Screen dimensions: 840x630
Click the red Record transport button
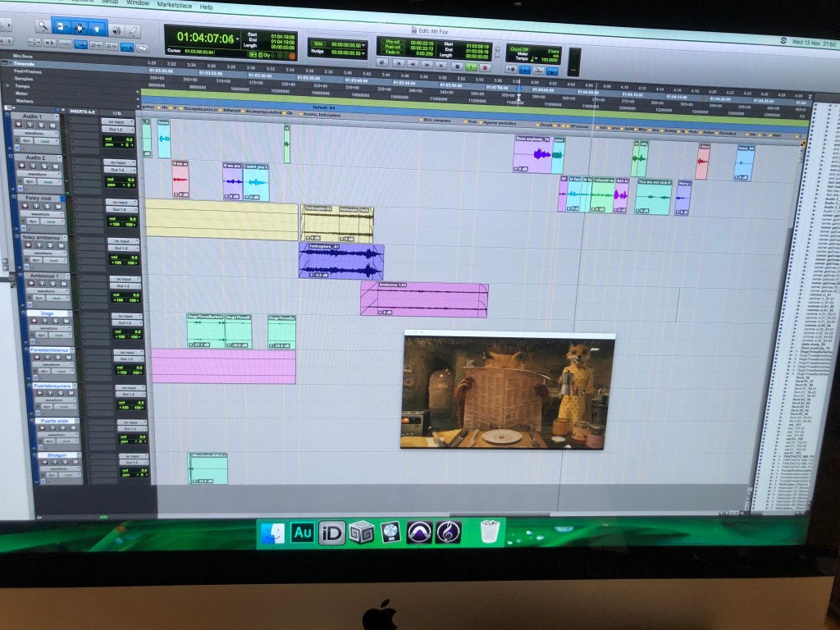pyautogui.click(x=485, y=67)
